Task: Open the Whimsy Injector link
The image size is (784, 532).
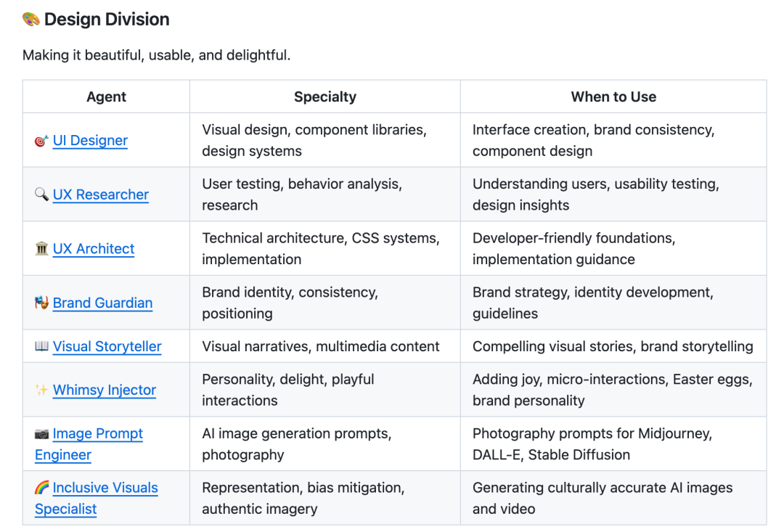Action: click(x=105, y=390)
